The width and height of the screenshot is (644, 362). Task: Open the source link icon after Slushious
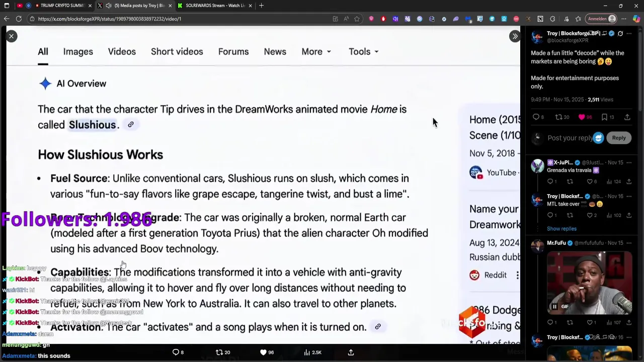130,125
